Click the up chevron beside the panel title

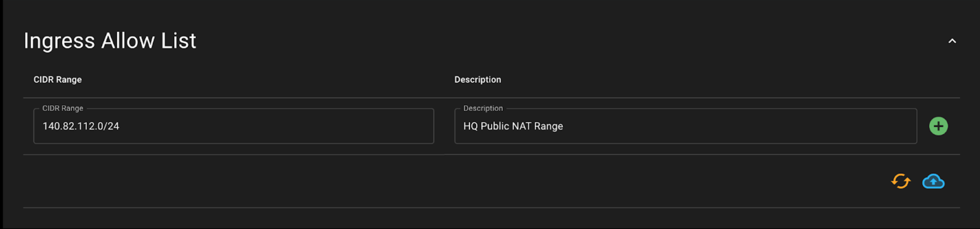click(x=952, y=41)
